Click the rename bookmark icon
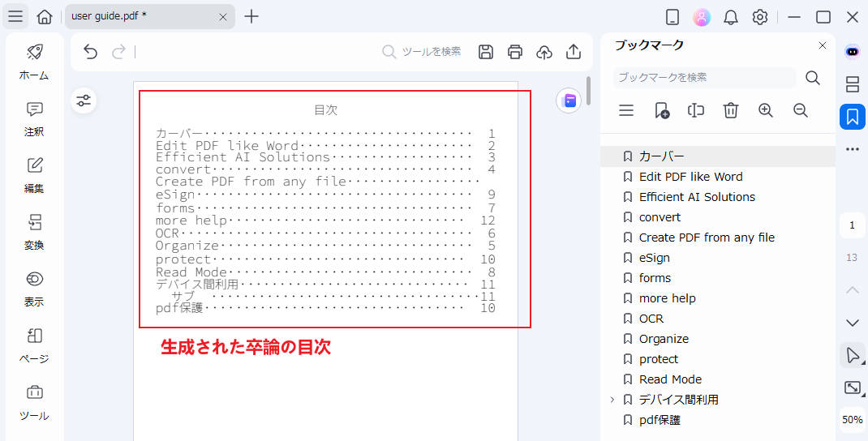Screen dimensions: 868x441 pyautogui.click(x=696, y=111)
